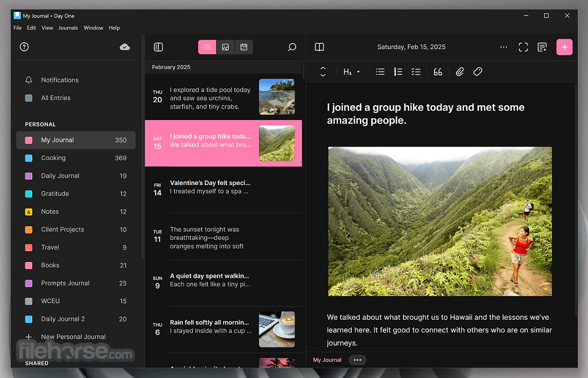The height and width of the screenshot is (378, 588).
Task: Open the Client Projects journal
Action: click(x=76, y=229)
